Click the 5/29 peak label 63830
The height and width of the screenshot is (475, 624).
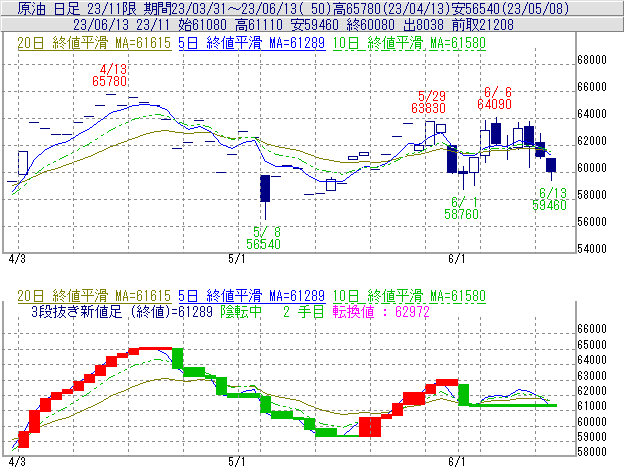point(428,107)
